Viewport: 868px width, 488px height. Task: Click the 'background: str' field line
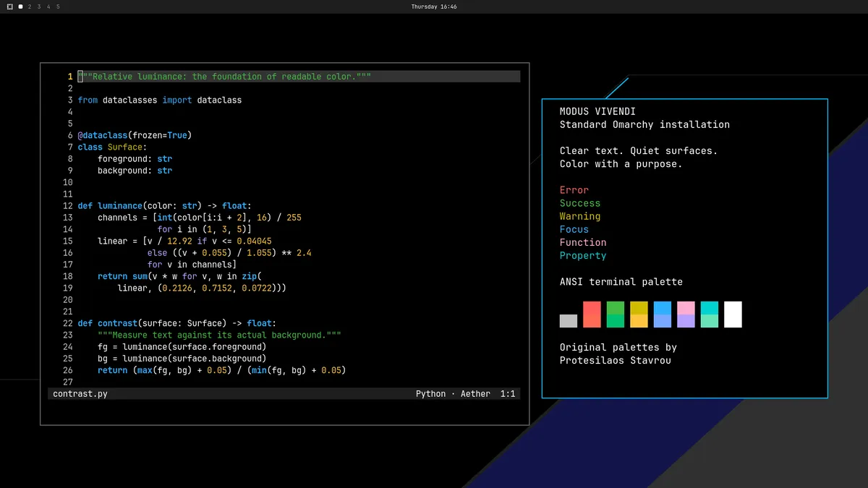point(135,171)
